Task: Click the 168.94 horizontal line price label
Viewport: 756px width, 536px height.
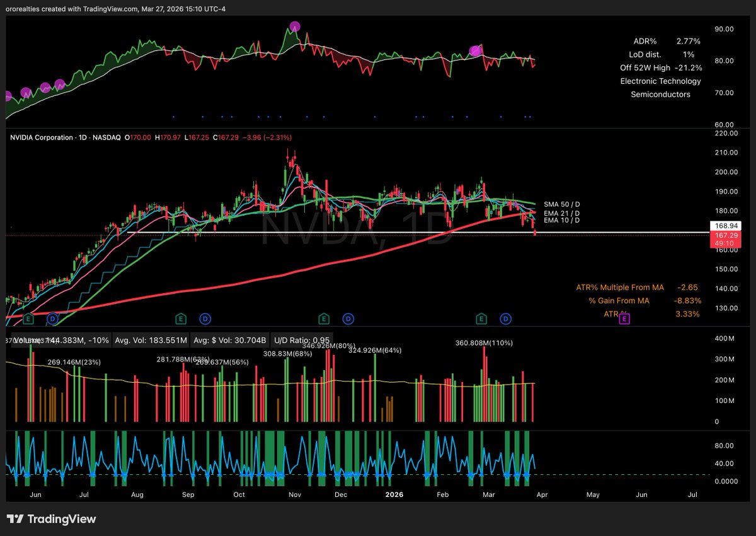Action: (x=727, y=225)
